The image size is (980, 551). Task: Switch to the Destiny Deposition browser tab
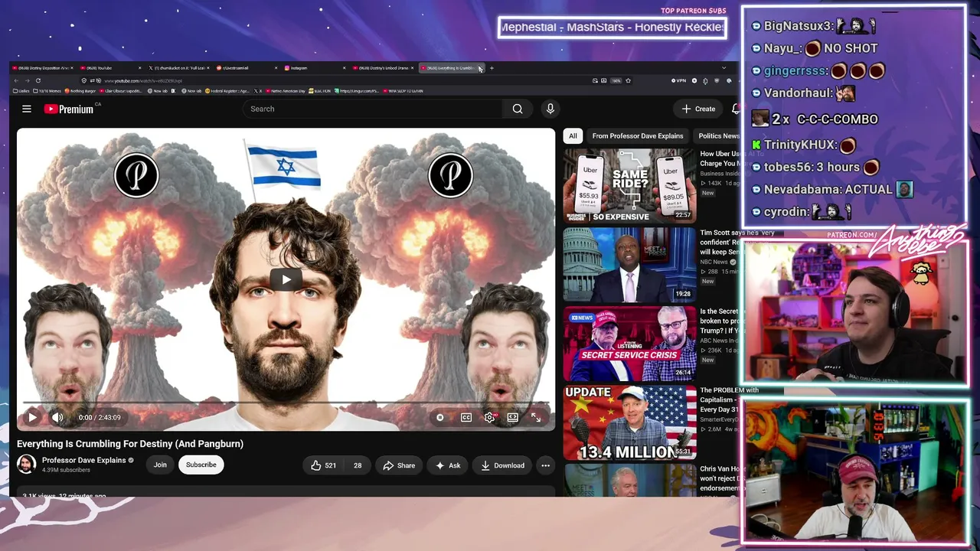42,68
